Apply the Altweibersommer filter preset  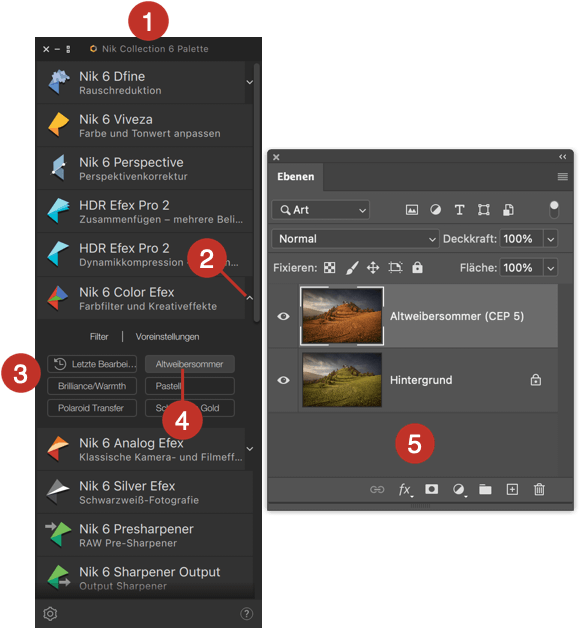click(190, 364)
